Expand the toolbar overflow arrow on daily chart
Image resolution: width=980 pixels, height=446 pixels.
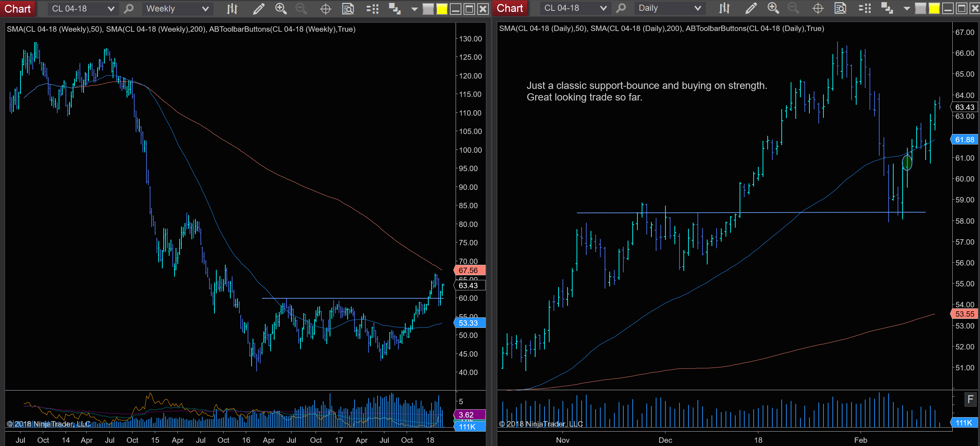pos(907,8)
